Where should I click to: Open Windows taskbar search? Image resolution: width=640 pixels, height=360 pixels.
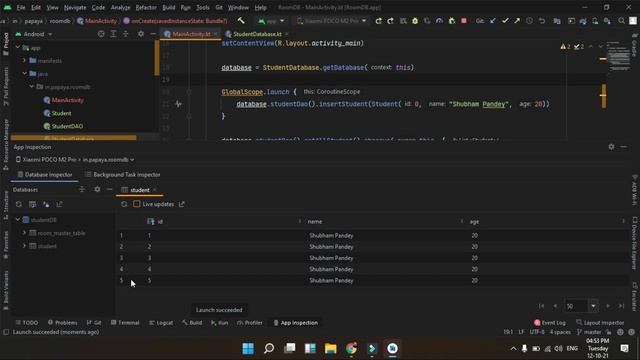[269, 348]
